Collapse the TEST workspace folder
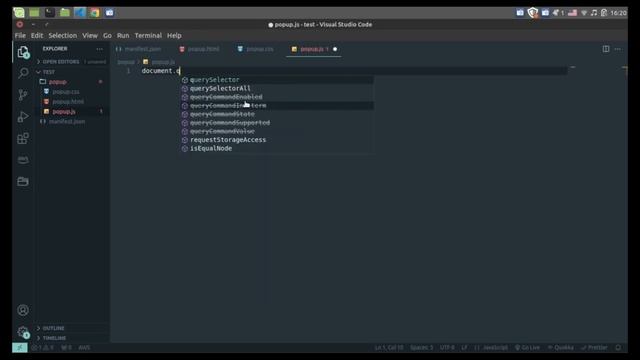Viewport: 640px width, 360px height. pyautogui.click(x=49, y=72)
